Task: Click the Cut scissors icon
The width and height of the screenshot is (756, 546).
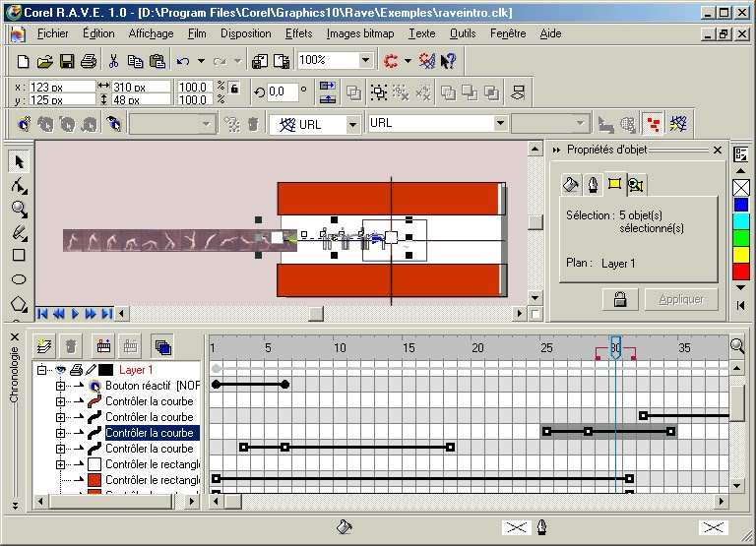Action: coord(114,61)
